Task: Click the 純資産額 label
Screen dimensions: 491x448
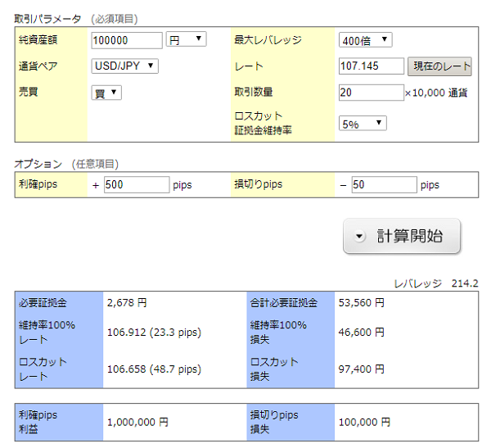Action: point(38,40)
